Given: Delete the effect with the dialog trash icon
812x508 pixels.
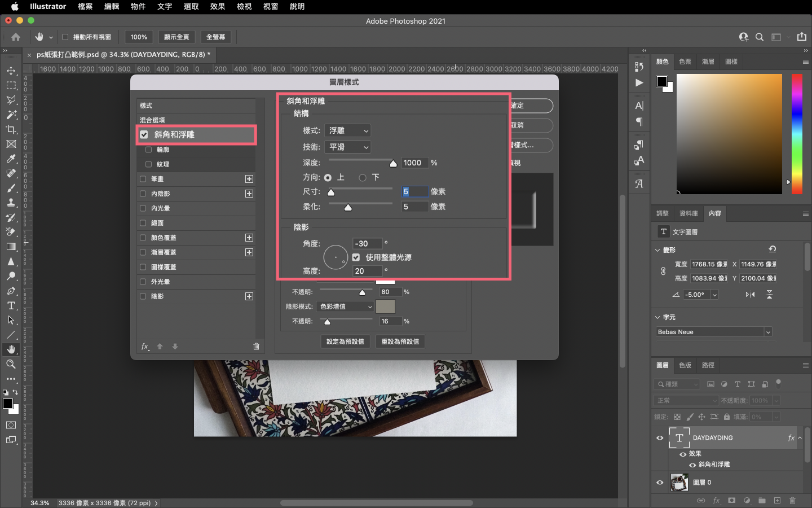Looking at the screenshot, I should (256, 347).
